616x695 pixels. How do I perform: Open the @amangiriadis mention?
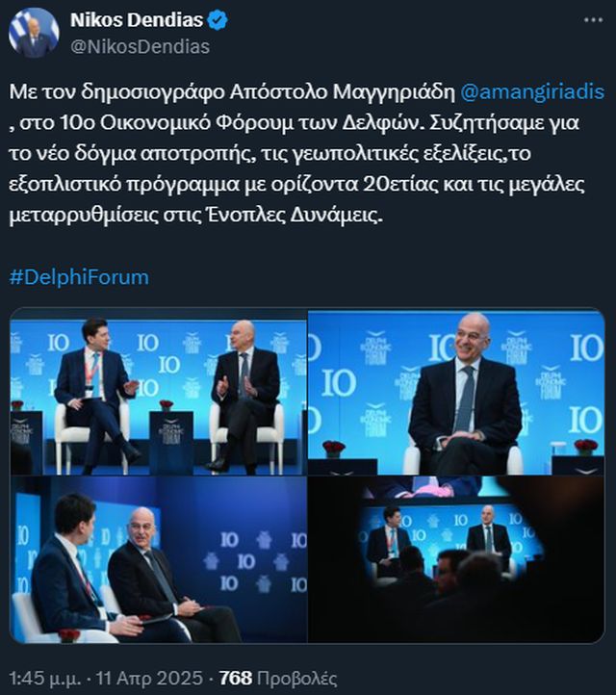[532, 91]
